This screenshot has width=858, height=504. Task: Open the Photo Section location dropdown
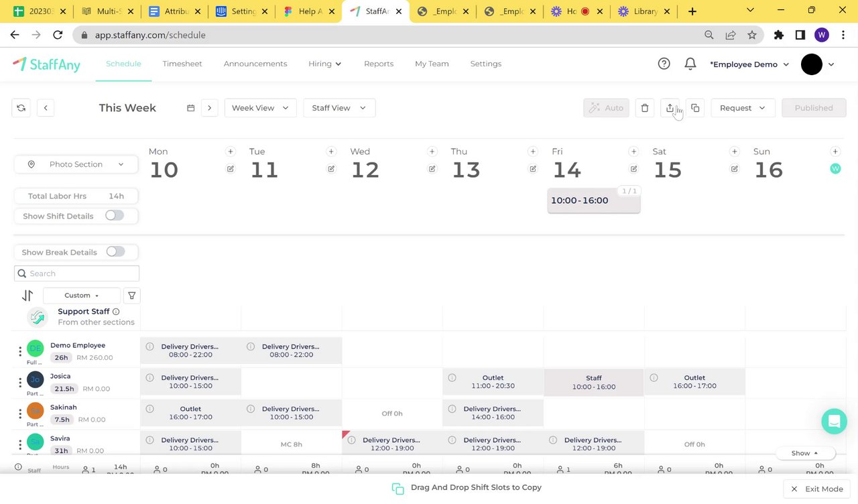[x=76, y=164]
